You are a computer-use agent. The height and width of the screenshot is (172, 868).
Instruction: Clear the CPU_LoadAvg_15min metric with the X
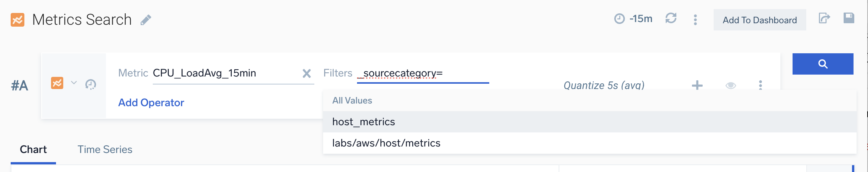(x=306, y=73)
